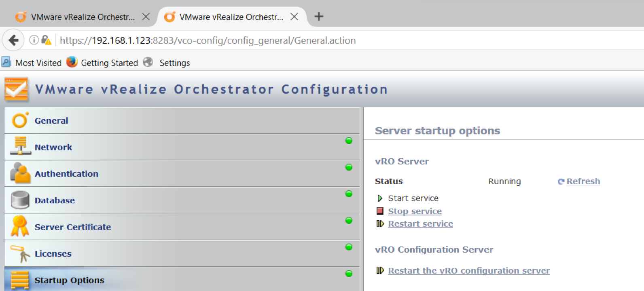Close the second browser tab
The width and height of the screenshot is (644, 291).
click(x=294, y=17)
